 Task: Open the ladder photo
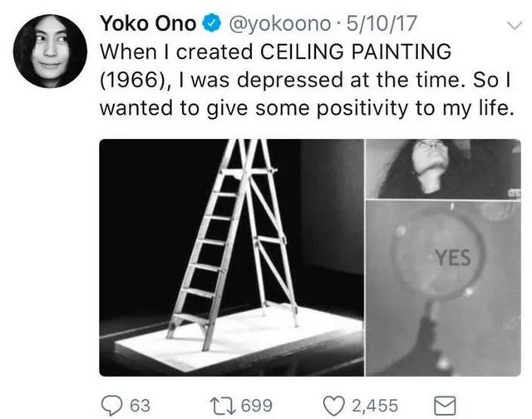pyautogui.click(x=232, y=257)
